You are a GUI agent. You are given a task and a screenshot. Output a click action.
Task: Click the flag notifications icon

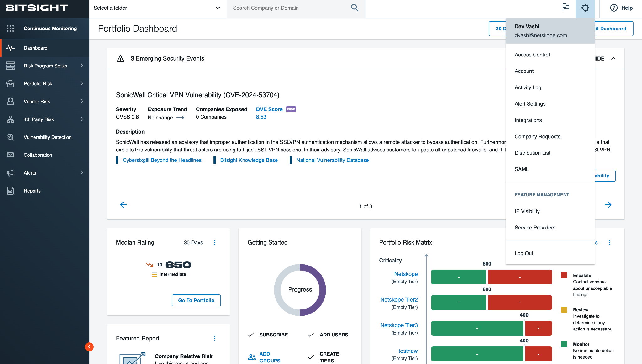[x=566, y=7]
